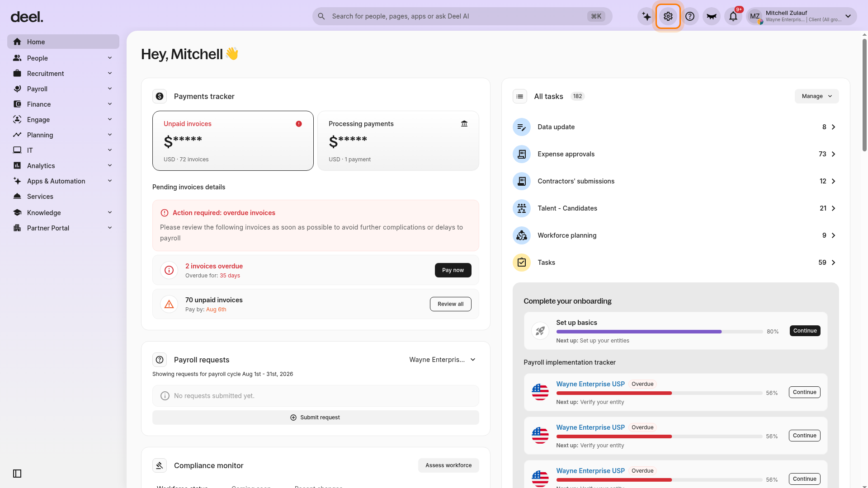This screenshot has width=868, height=488.
Task: Click the All tasks list icon
Action: point(520,96)
